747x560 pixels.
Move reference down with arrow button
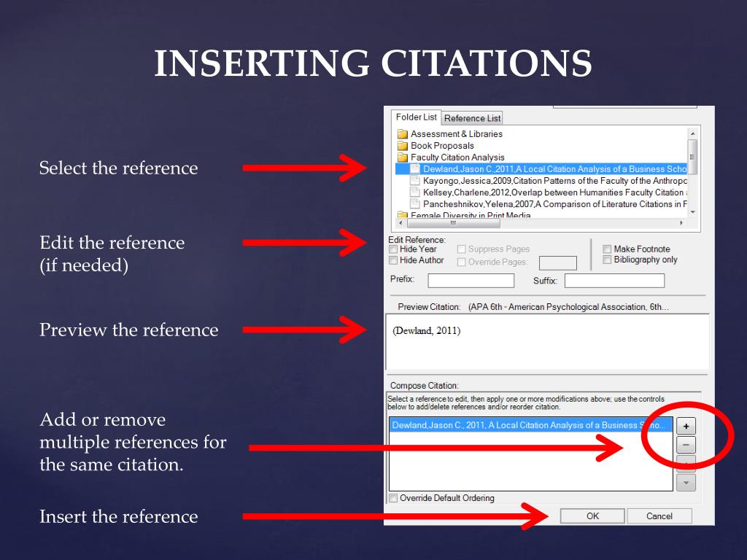[x=686, y=483]
